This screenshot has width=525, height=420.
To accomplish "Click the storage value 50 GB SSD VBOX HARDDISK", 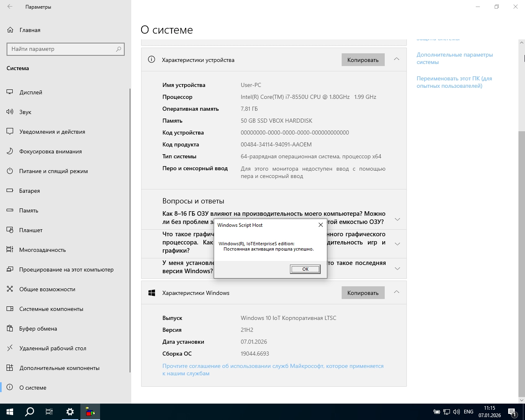I will (x=276, y=121).
